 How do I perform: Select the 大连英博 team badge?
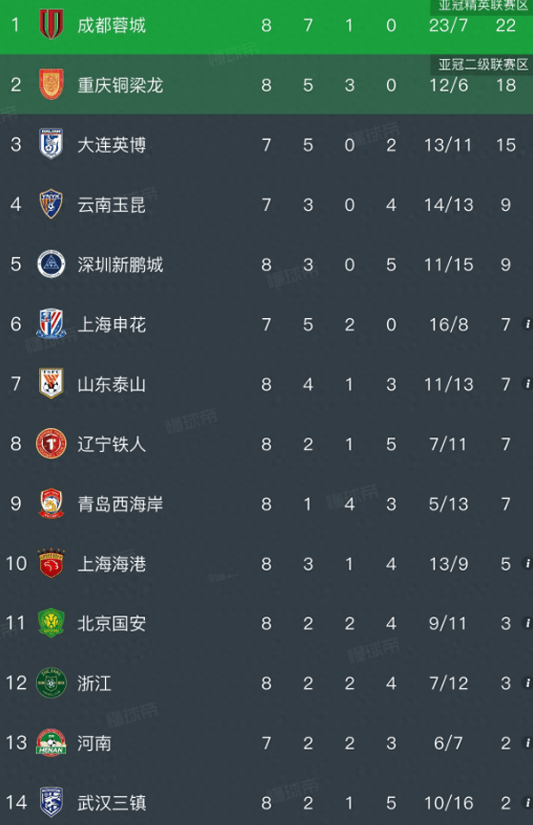tap(51, 144)
